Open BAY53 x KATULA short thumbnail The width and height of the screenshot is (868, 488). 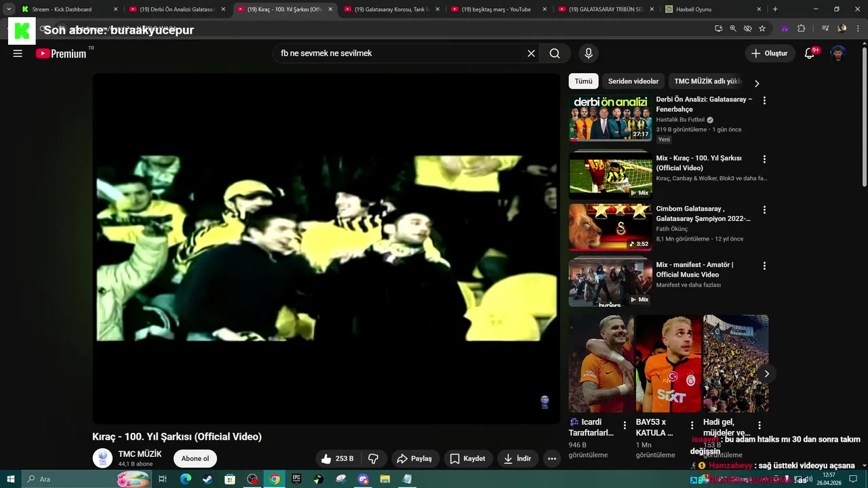tap(668, 363)
